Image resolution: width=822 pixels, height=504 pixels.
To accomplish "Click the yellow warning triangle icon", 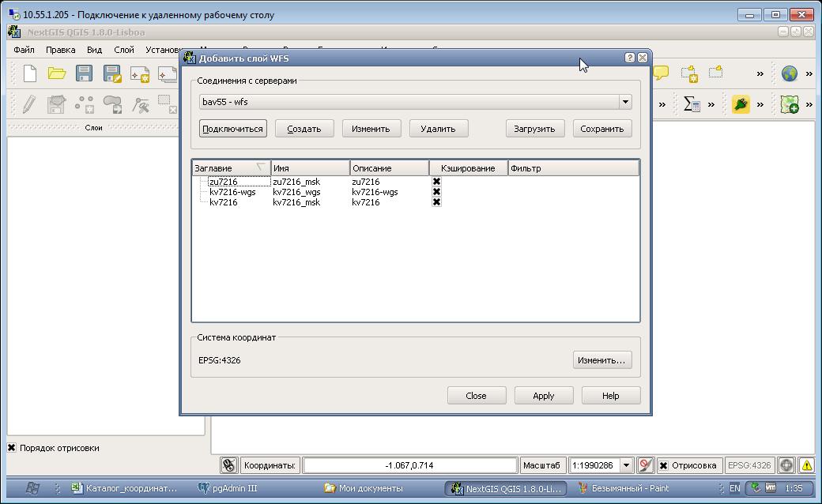I will 806,465.
